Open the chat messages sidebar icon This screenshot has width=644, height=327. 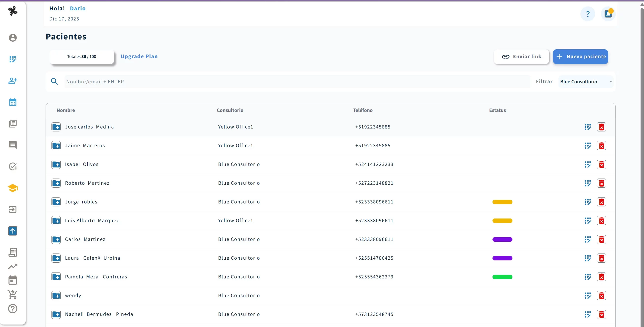[x=13, y=145]
